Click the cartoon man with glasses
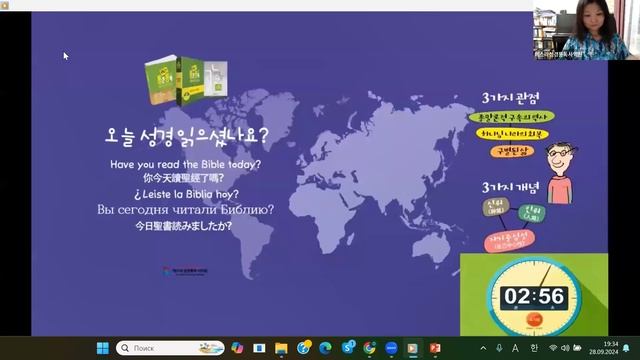The image size is (640, 360). 561,173
